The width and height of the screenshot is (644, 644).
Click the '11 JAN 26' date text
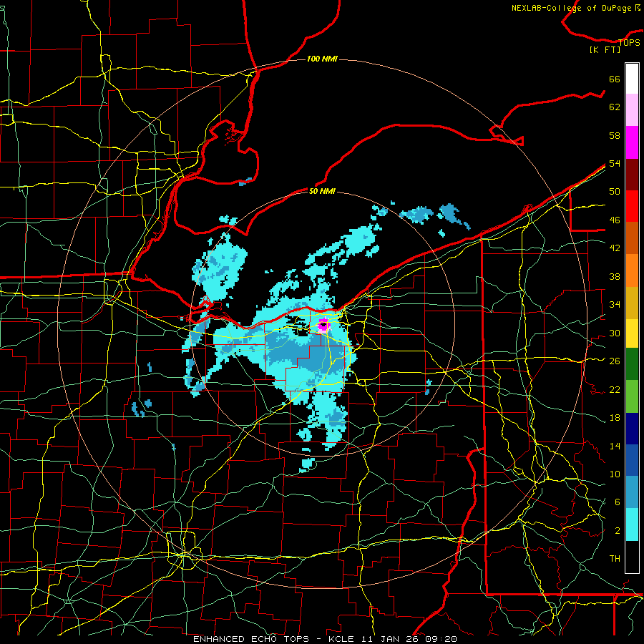click(390, 639)
